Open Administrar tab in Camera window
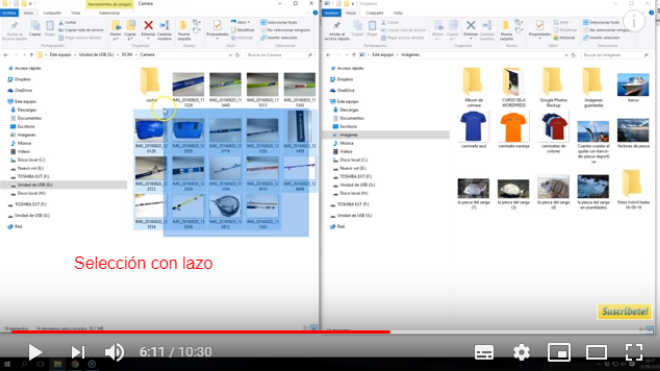 point(109,13)
